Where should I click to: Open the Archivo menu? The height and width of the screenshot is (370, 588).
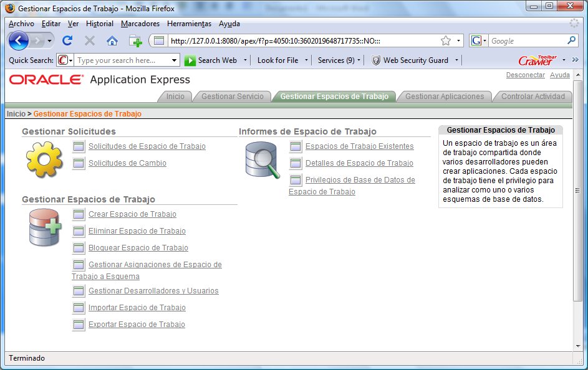click(21, 24)
